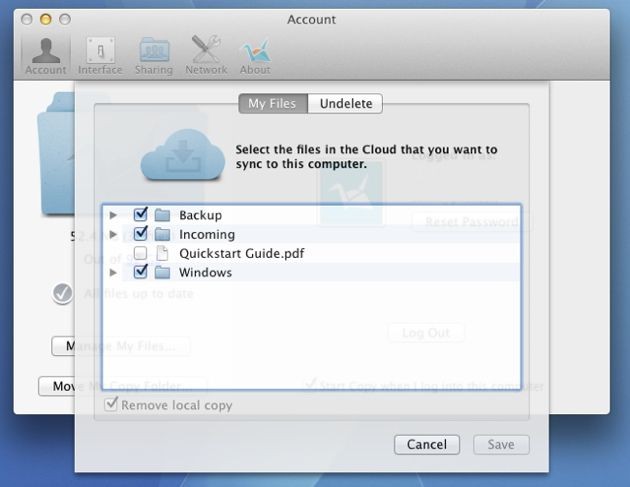Toggle Remove local copy checkbox
The image size is (630, 487).
[x=111, y=404]
